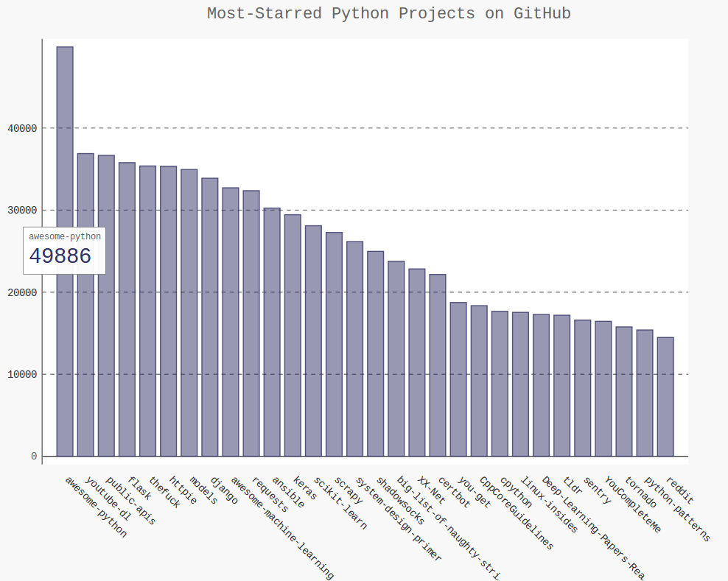Viewport: 728px width, 581px height.
Task: Select the python-patterns bar
Action: 645,393
